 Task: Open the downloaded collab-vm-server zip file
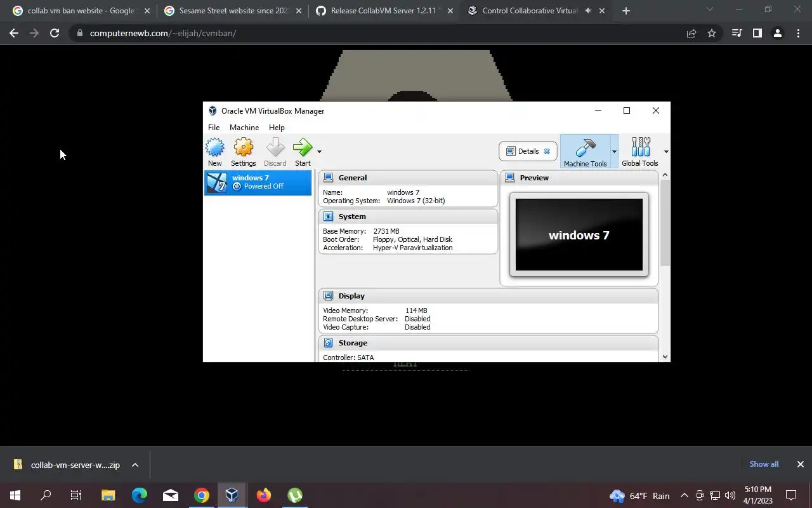click(67, 465)
